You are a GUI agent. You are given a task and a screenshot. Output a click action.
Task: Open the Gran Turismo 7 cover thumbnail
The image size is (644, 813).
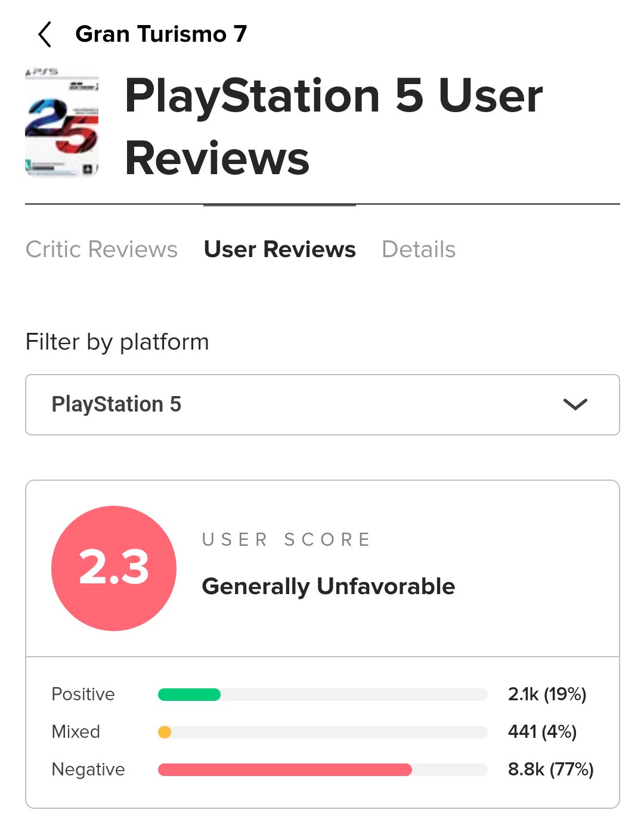click(61, 123)
